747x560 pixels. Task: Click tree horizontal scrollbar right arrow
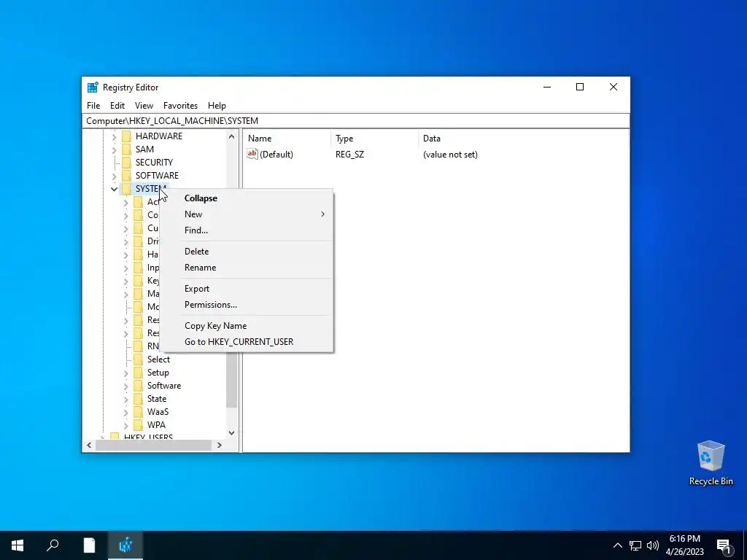pyautogui.click(x=219, y=446)
